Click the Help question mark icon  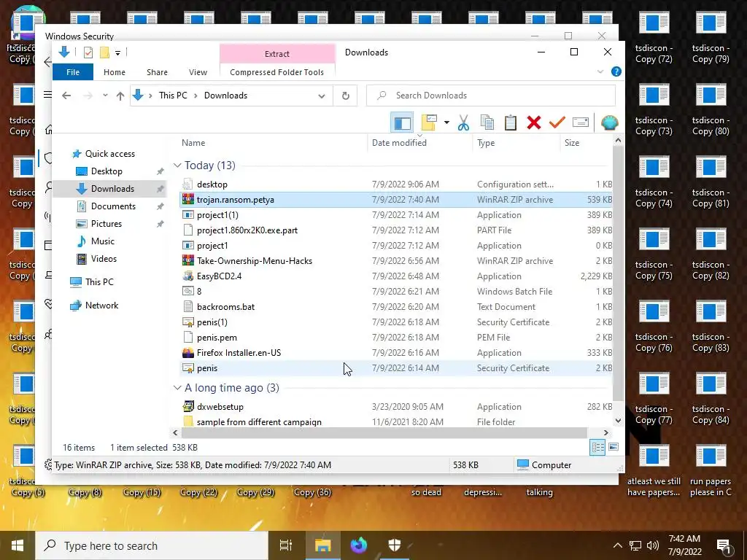[x=616, y=72]
